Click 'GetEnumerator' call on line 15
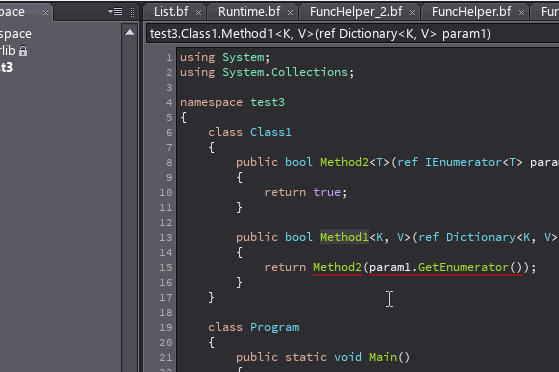559x372 pixels. pyautogui.click(x=463, y=267)
